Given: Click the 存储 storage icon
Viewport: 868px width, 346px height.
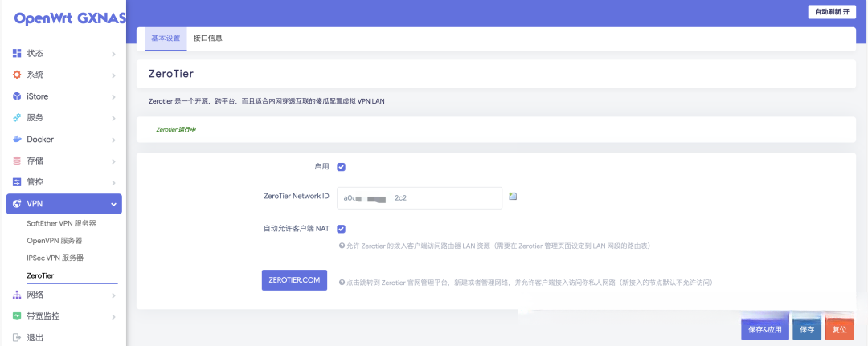Looking at the screenshot, I should pos(17,161).
